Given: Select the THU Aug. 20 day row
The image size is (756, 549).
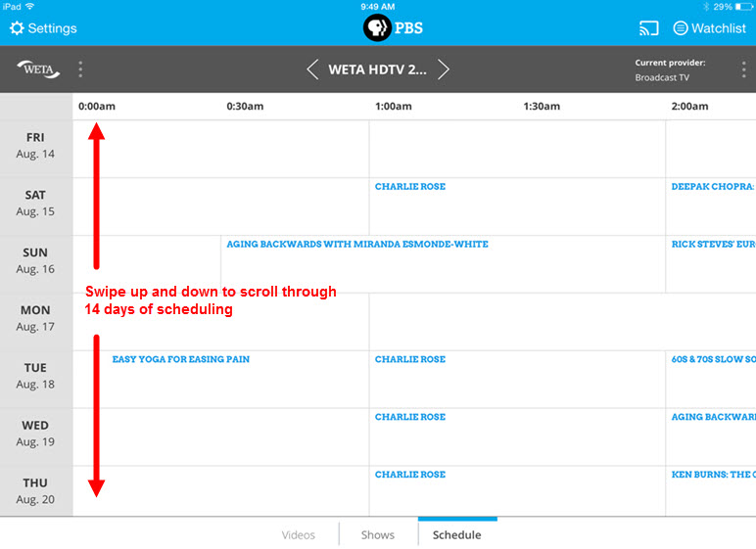Looking at the screenshot, I should click(x=36, y=490).
